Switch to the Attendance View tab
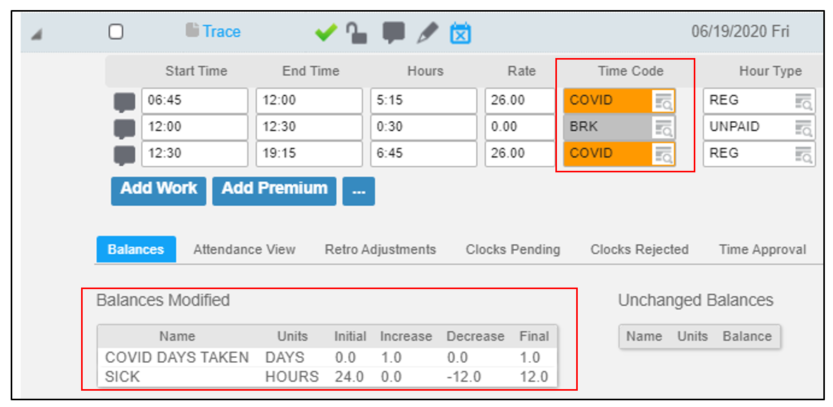833x407 pixels. click(244, 250)
